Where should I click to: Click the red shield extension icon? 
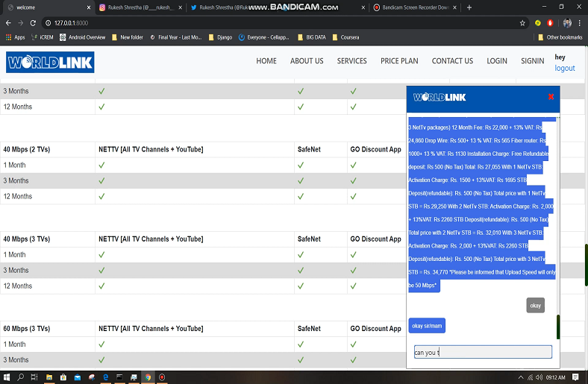(x=550, y=23)
